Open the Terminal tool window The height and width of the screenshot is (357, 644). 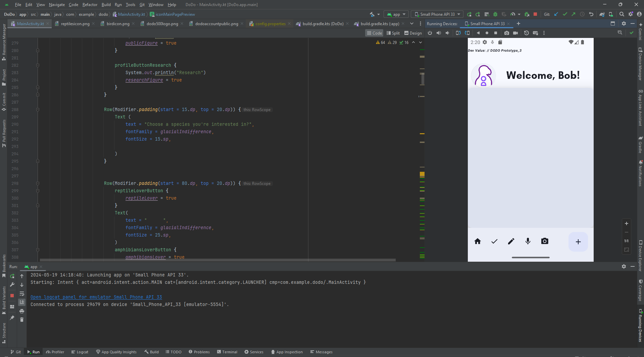[227, 352]
